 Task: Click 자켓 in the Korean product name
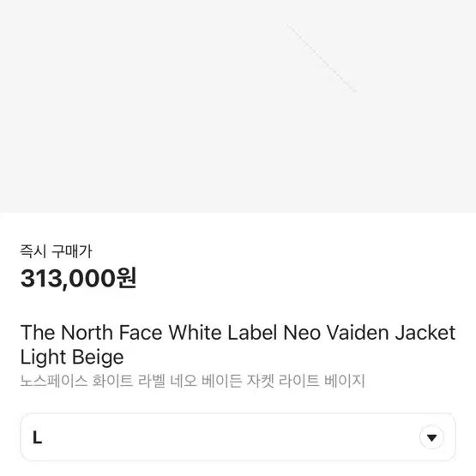click(x=261, y=381)
